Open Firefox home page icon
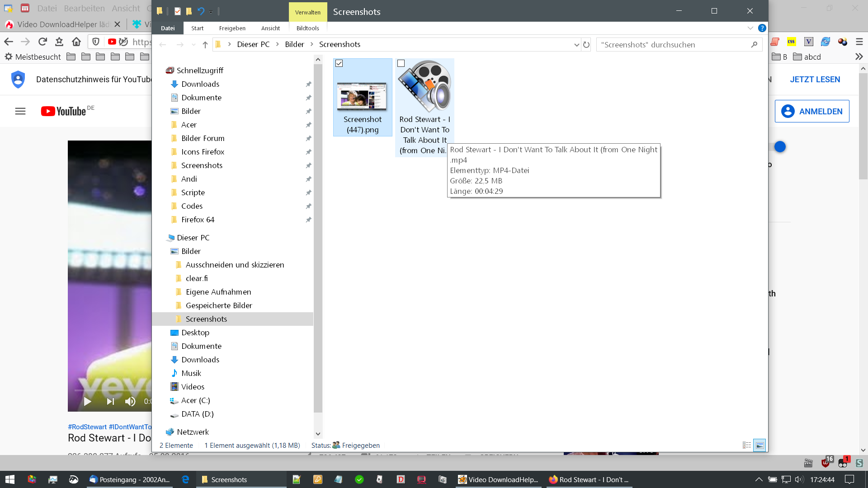Screen dimensions: 868x488 click(76, 42)
